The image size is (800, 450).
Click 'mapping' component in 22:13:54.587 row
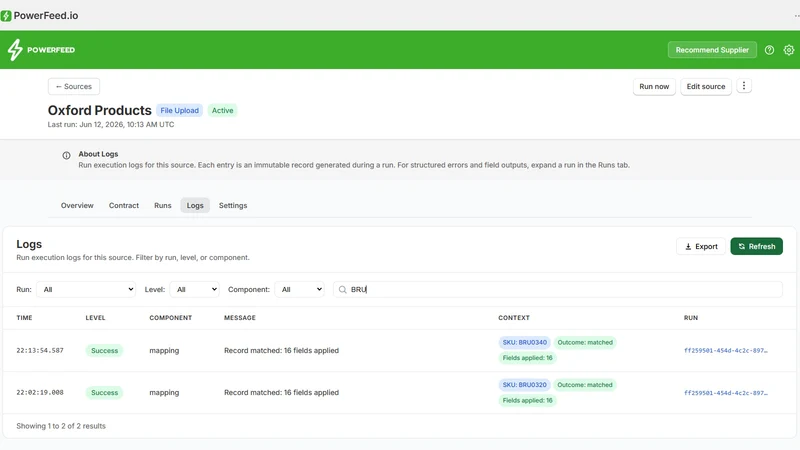click(x=164, y=351)
